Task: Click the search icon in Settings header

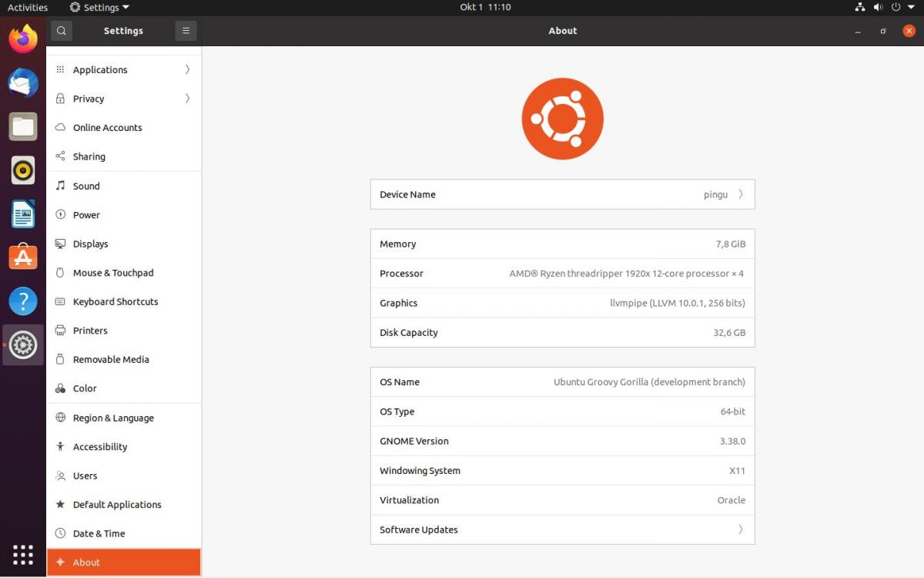Action: [62, 31]
